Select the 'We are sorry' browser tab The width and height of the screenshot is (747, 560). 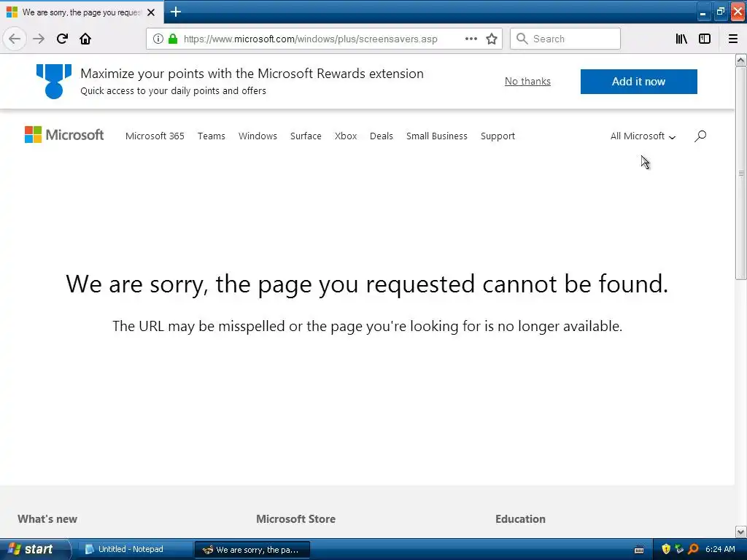click(x=82, y=12)
